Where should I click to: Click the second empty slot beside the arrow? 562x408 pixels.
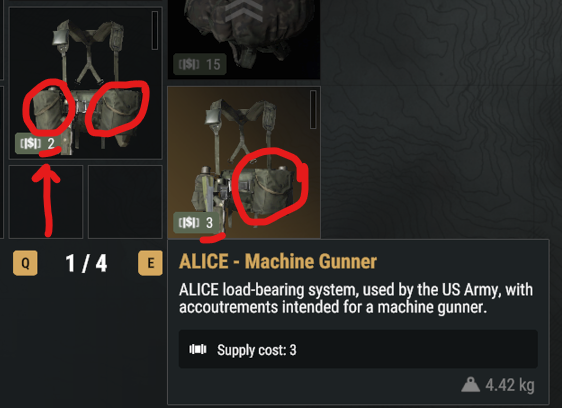(x=125, y=202)
